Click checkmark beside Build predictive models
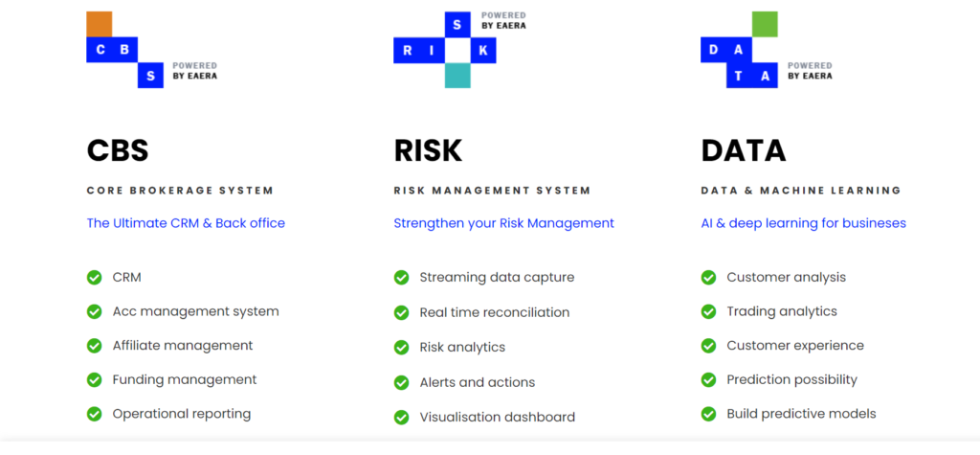The width and height of the screenshot is (980, 455). coord(708,414)
